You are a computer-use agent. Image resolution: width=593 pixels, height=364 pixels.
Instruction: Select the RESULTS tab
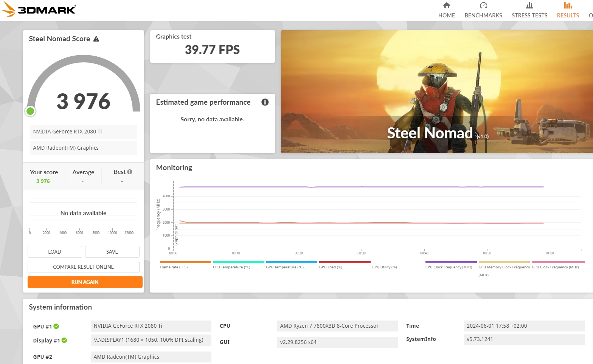click(568, 15)
